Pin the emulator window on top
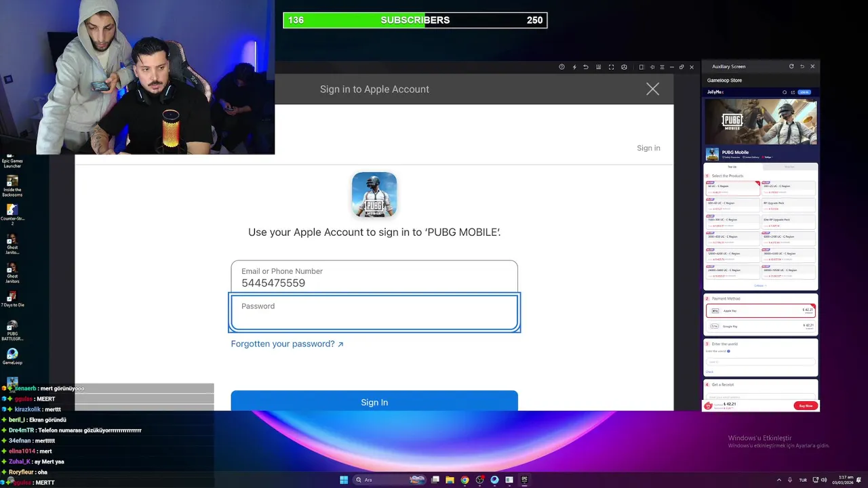Image resolution: width=868 pixels, height=488 pixels. (x=652, y=67)
